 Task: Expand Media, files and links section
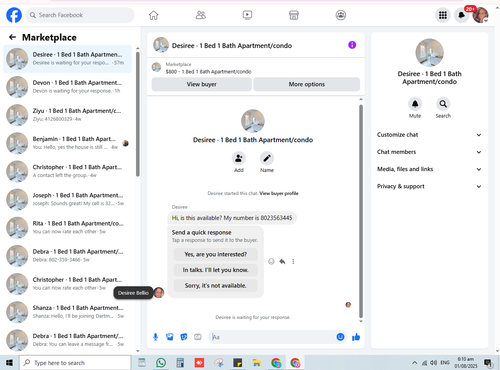(429, 169)
